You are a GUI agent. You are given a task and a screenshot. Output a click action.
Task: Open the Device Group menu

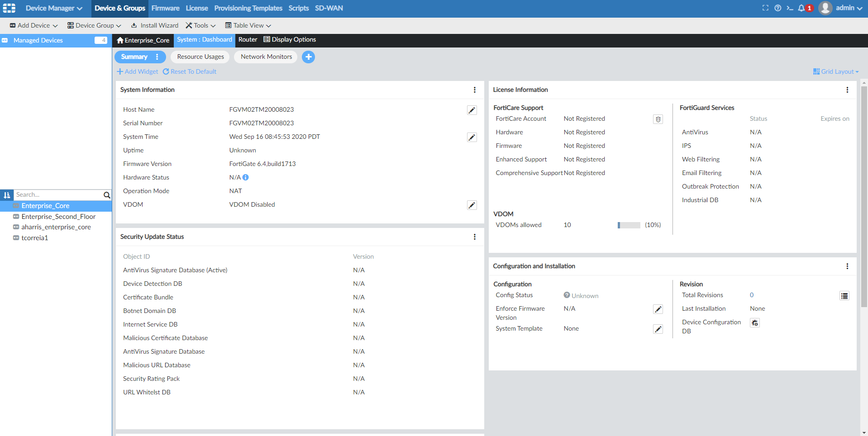pos(94,25)
